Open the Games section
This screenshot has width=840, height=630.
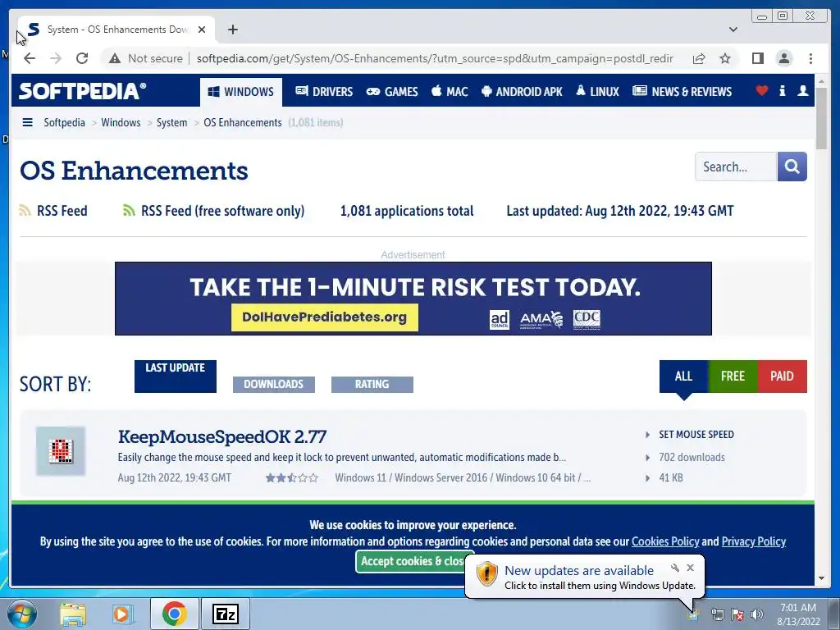pyautogui.click(x=391, y=92)
